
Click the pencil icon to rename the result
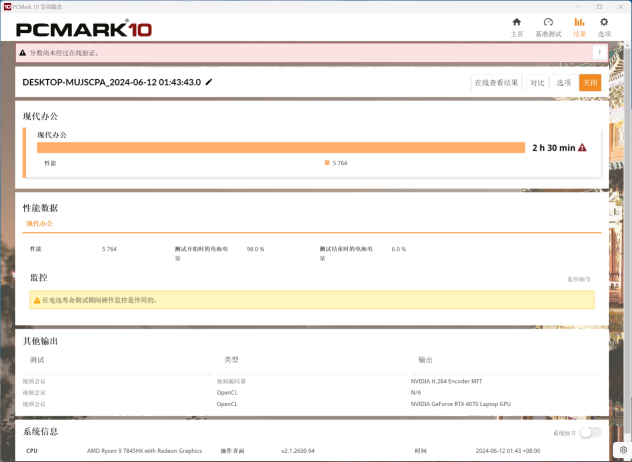pos(209,82)
